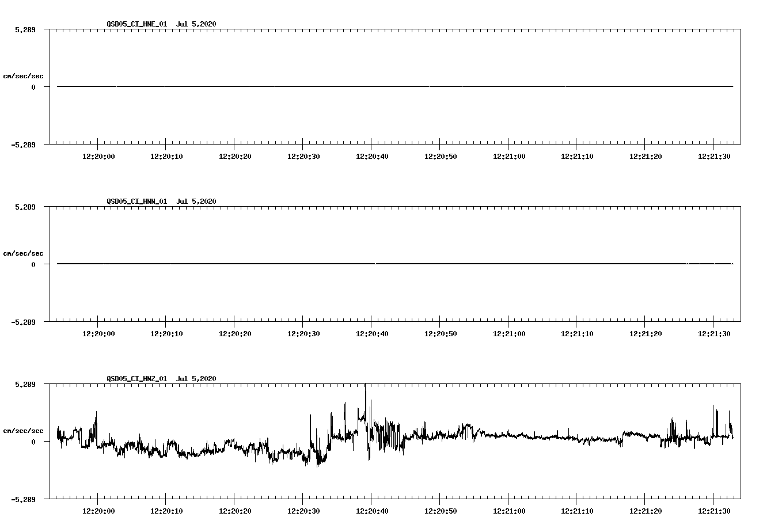Select the 12:21:10 time label on HNN axis

[x=577, y=333]
